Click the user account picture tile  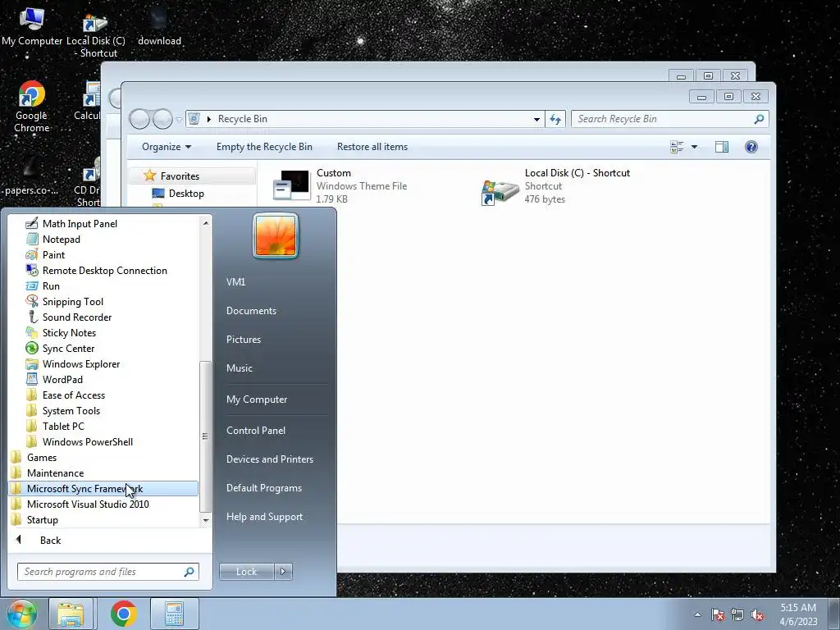276,235
